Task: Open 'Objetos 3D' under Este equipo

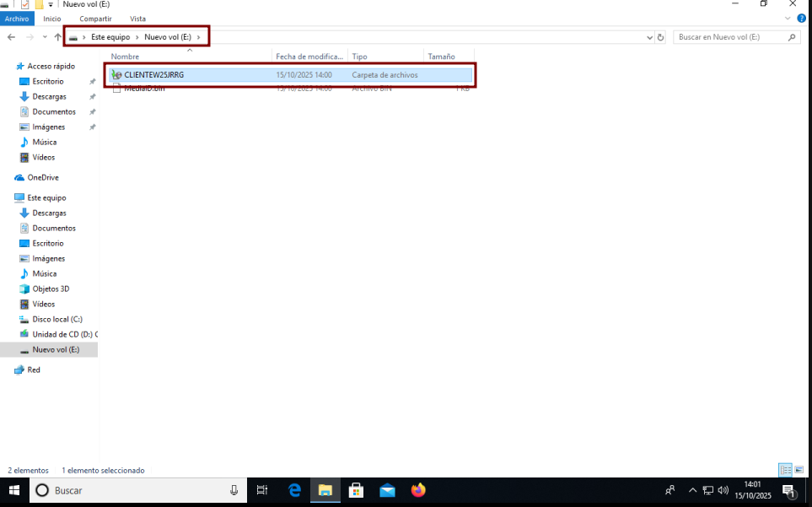Action: [x=51, y=289]
